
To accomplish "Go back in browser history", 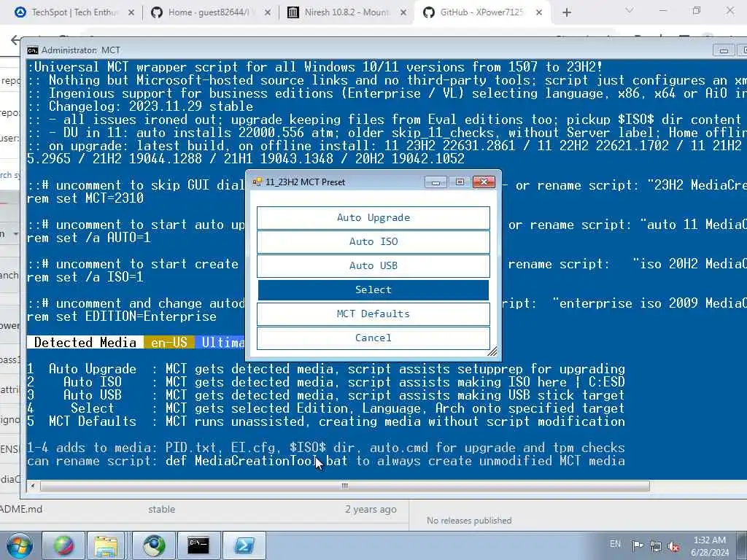I will coord(15,40).
